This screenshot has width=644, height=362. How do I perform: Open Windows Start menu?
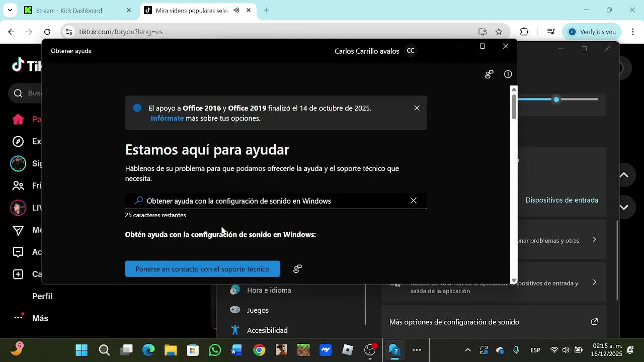point(82,350)
